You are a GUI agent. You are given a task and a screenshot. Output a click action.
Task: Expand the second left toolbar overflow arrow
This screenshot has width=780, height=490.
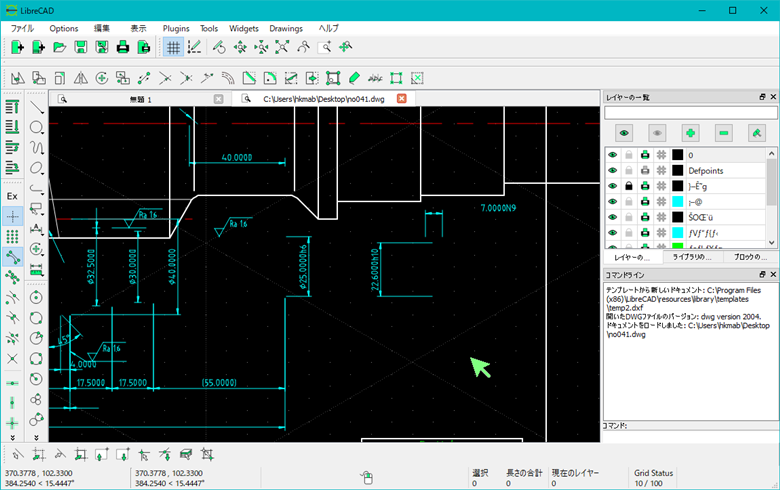coord(36,436)
